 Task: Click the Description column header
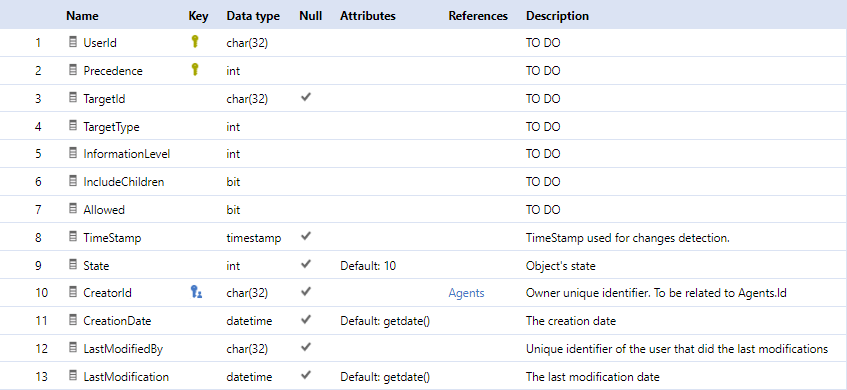pyautogui.click(x=557, y=16)
